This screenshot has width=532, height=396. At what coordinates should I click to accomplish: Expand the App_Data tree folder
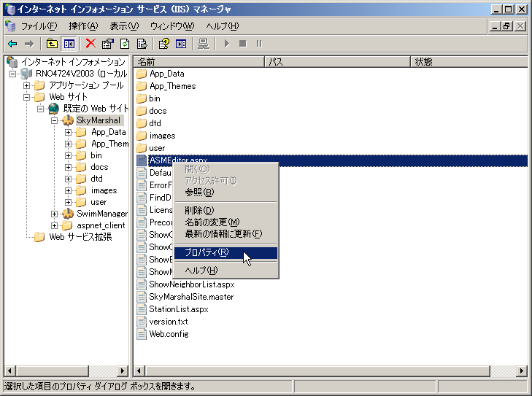(68, 132)
